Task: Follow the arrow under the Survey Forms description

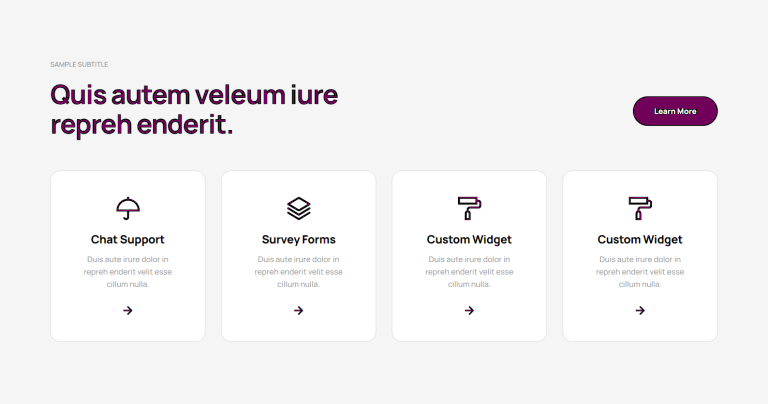Action: pos(298,310)
